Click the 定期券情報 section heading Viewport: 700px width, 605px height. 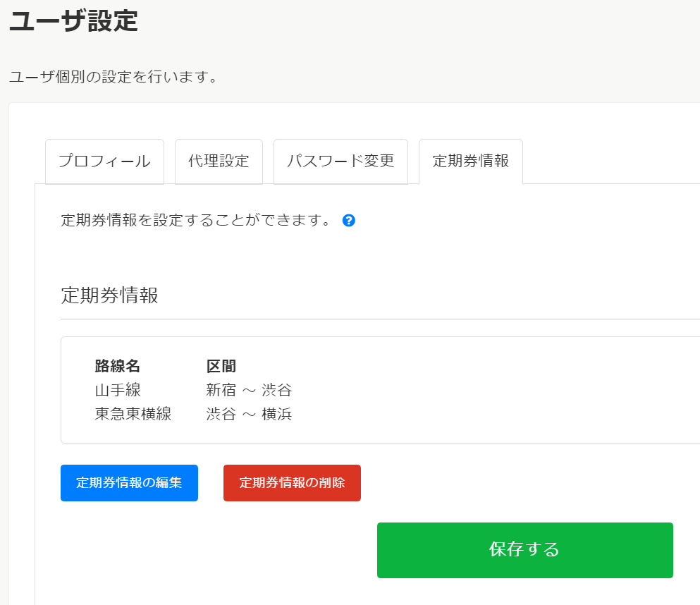[x=109, y=295]
